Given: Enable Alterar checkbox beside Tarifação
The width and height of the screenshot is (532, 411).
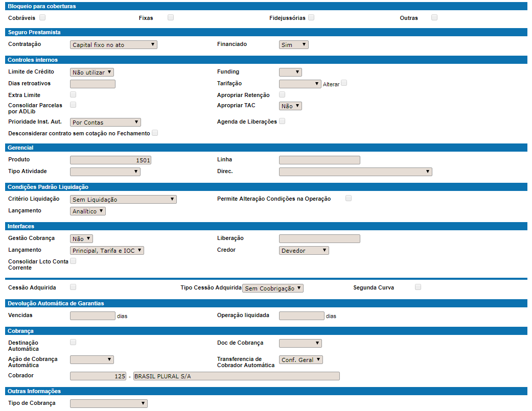Looking at the screenshot, I should click(x=344, y=83).
